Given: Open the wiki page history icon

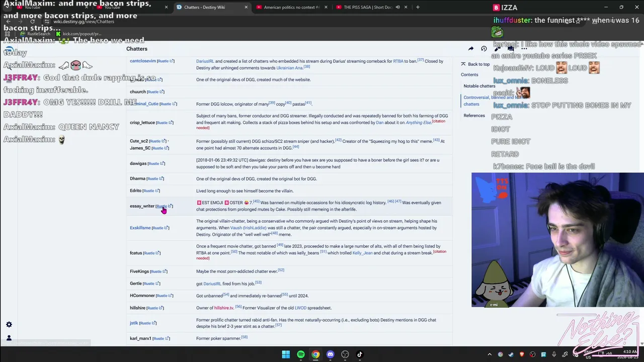Looking at the screenshot, I should [484, 49].
